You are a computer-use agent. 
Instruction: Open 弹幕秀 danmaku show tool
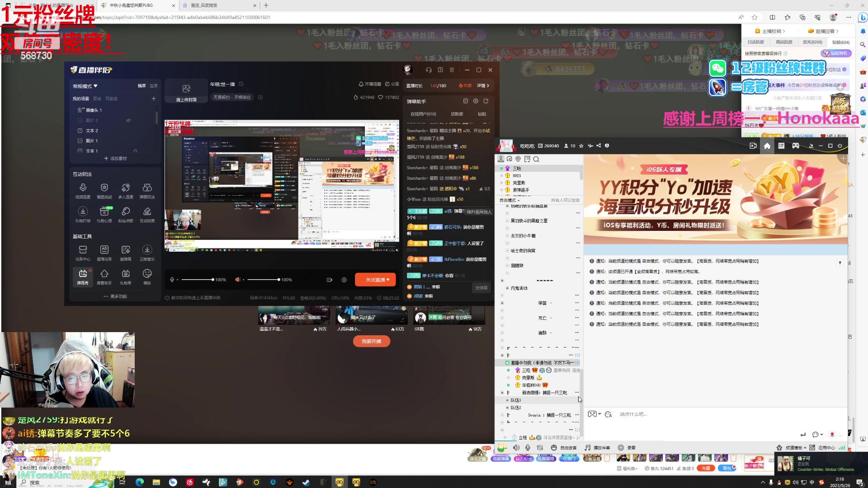(x=83, y=277)
